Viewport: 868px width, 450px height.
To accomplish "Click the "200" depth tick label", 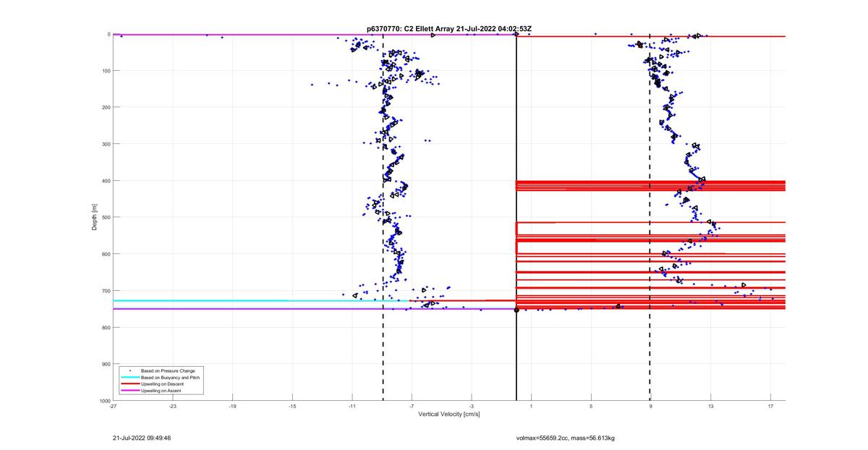I will point(106,107).
